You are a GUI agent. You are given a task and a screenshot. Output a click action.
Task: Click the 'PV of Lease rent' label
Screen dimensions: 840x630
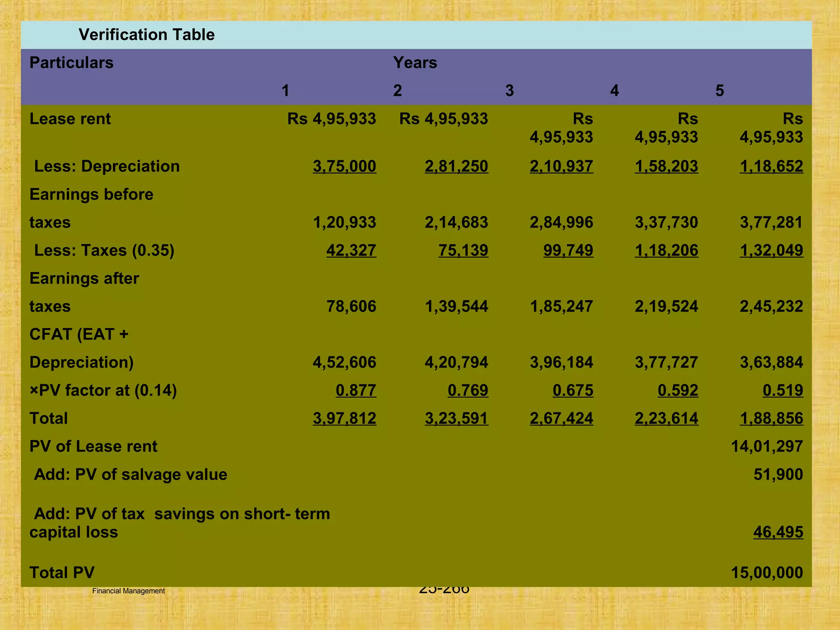[x=94, y=446]
